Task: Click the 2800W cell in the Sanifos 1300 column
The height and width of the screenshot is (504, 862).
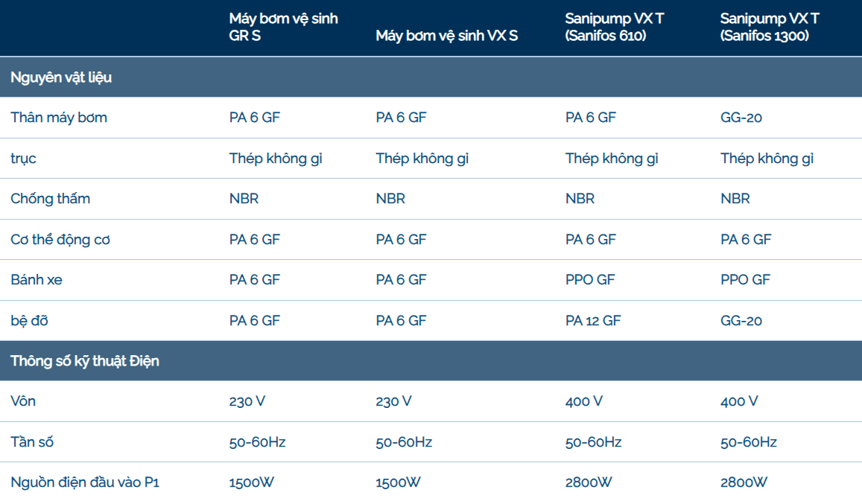Action: pos(744,482)
